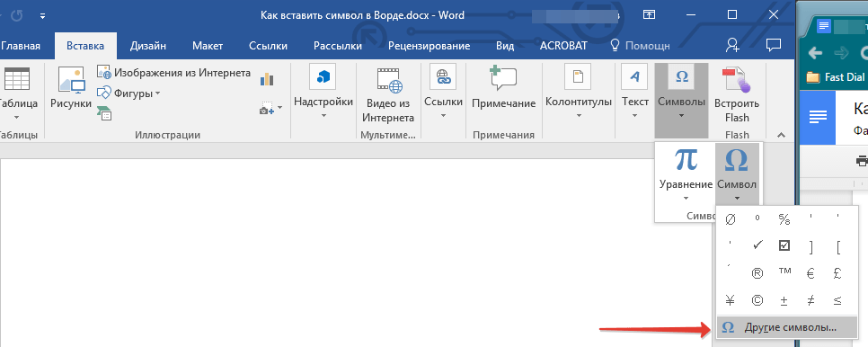Image resolution: width=868 pixels, height=347 pixels.
Task: Choose Другие символы (More Symbols) entry
Action: [x=786, y=327]
